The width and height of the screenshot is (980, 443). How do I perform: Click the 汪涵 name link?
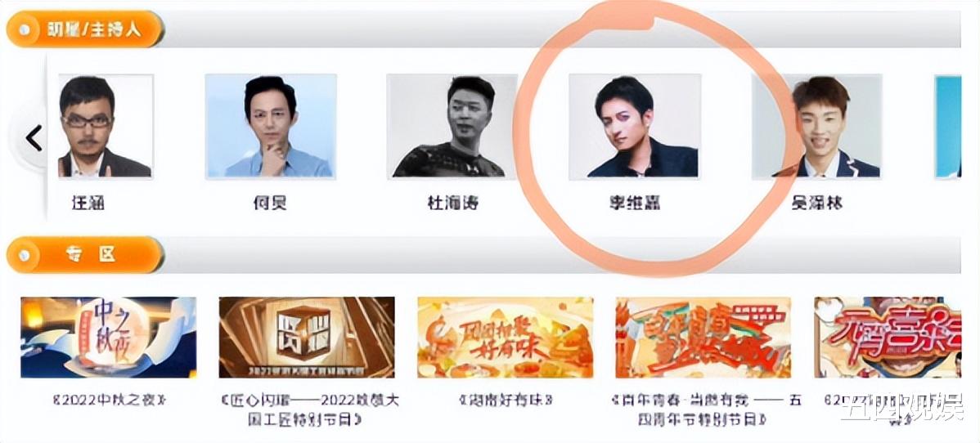tap(88, 203)
